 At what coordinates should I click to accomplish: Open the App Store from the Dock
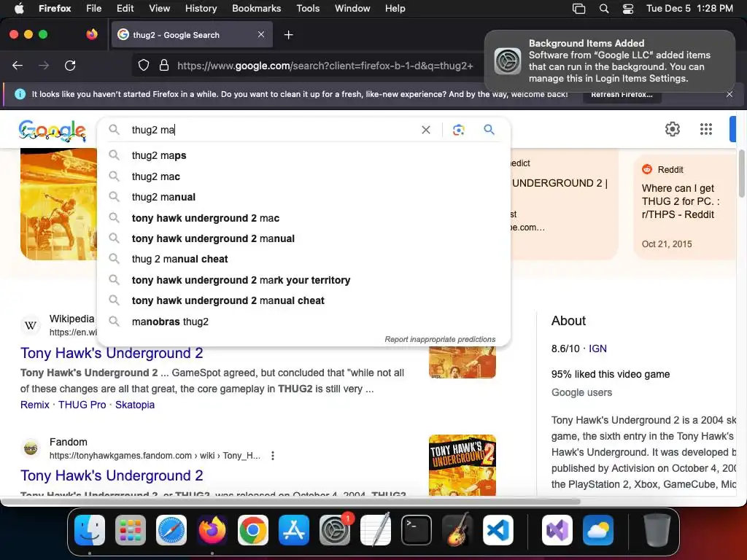click(294, 530)
